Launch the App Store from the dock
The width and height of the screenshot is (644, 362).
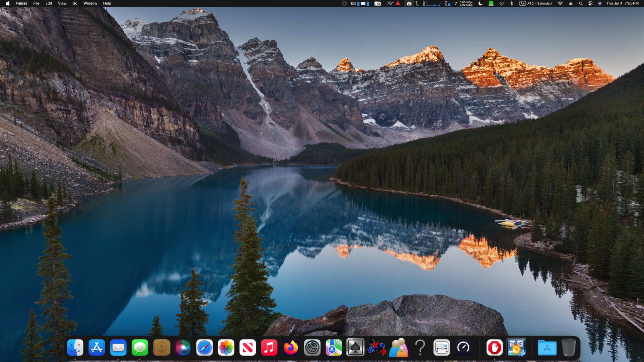97,348
